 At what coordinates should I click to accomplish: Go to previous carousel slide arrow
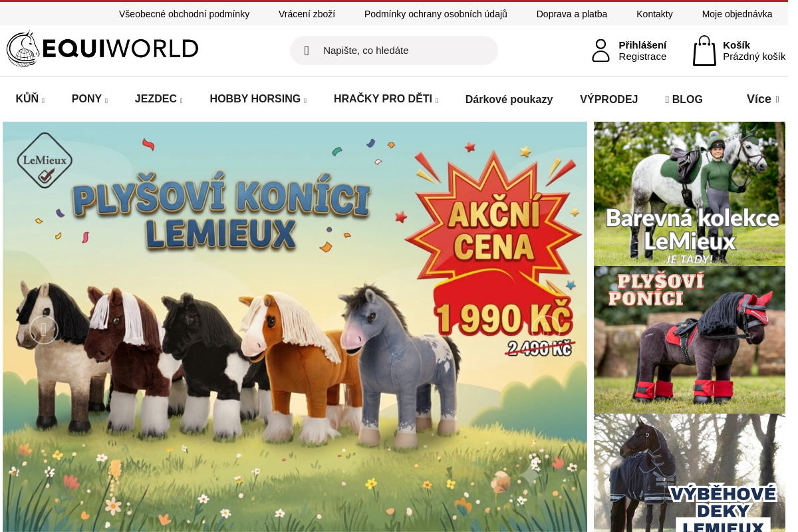pos(44,329)
